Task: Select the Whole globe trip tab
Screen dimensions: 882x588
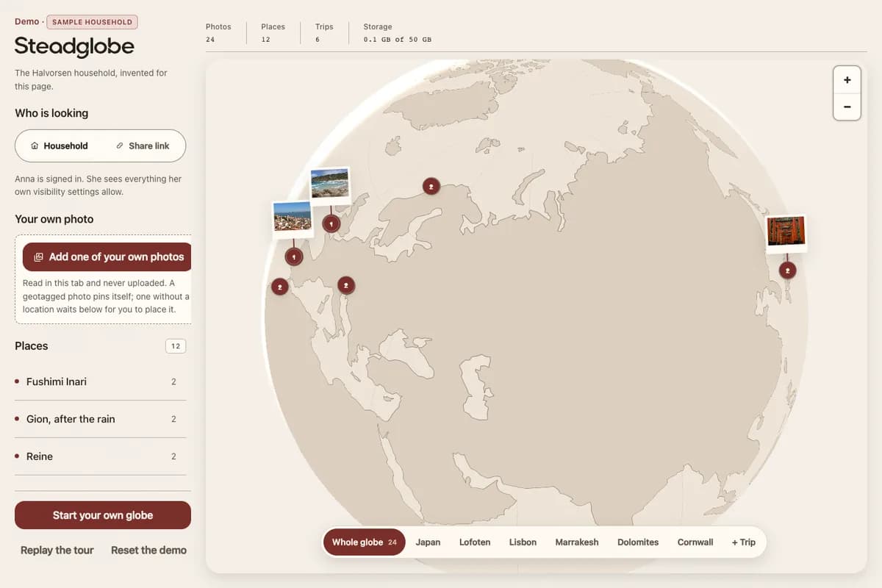Action: [364, 542]
